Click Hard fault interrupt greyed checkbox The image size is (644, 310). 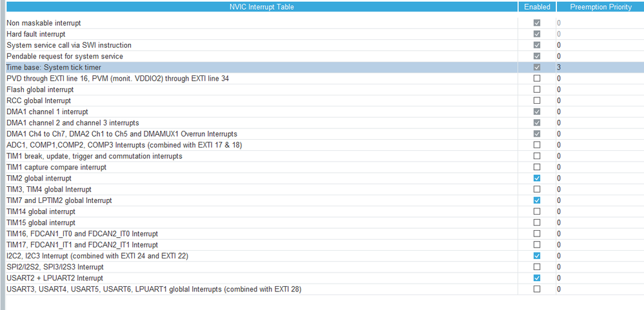[537, 34]
